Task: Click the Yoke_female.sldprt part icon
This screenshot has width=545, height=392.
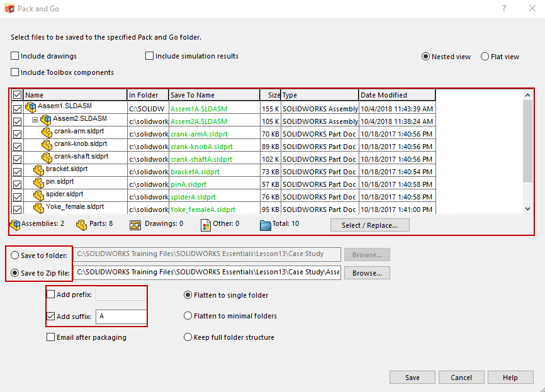Action: click(x=39, y=208)
